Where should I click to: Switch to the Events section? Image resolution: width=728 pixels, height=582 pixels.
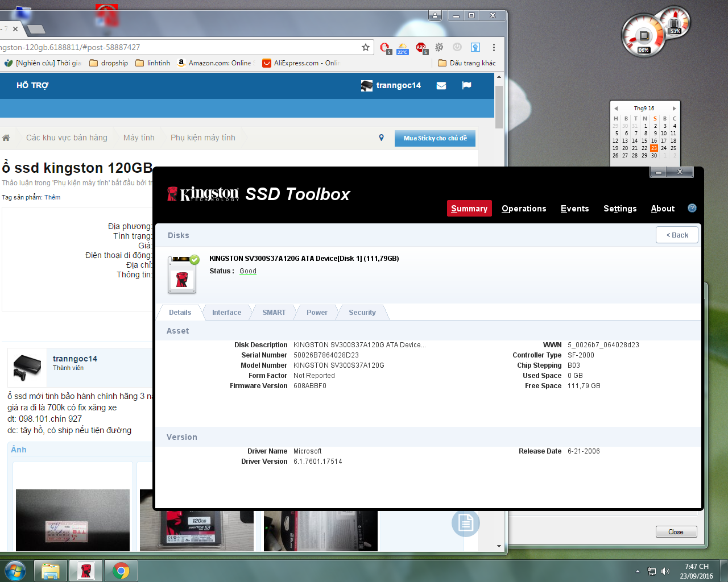[x=574, y=209]
